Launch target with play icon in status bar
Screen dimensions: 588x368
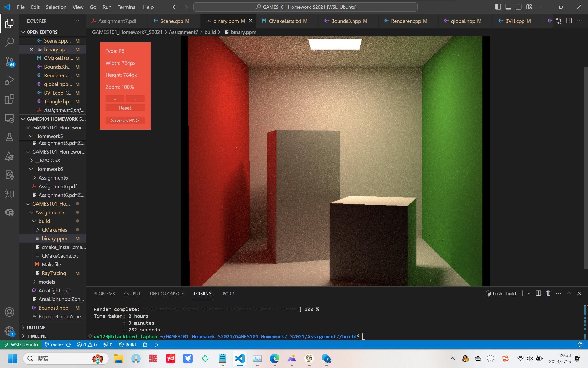point(156,345)
